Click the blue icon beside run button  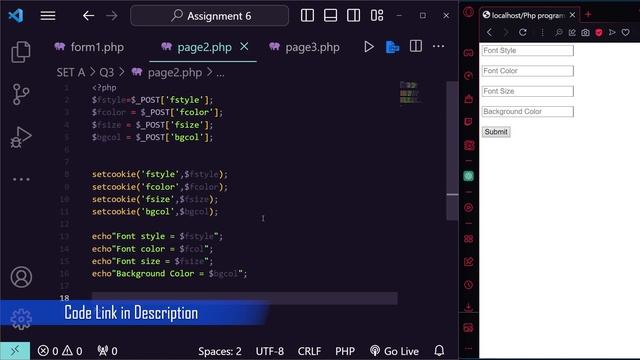click(392, 47)
